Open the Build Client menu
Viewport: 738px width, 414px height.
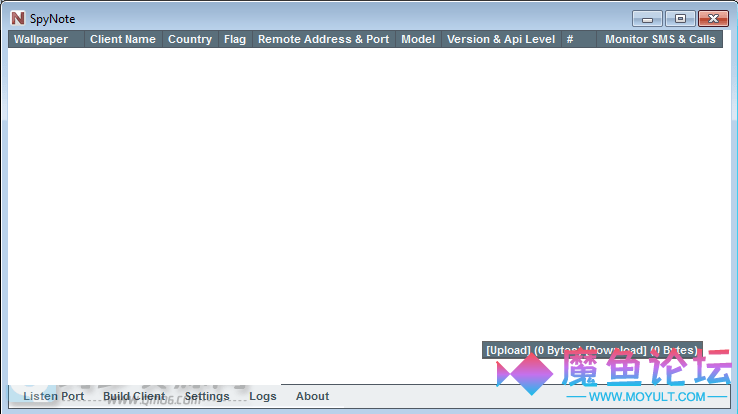[134, 396]
